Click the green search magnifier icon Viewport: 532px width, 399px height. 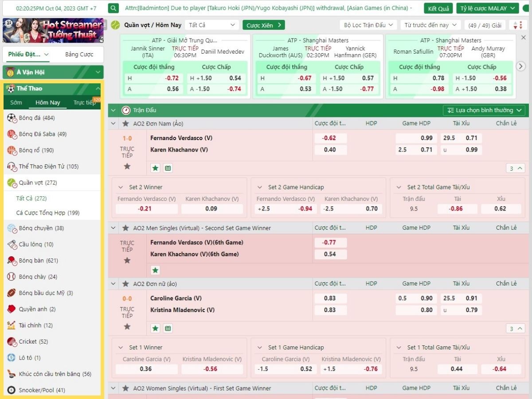click(x=113, y=8)
